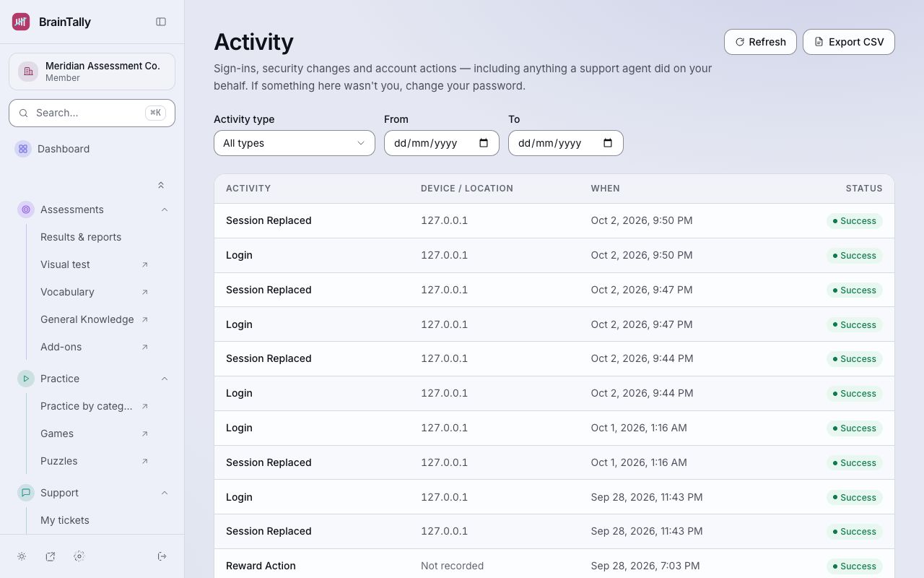
Task: Collapse the Practice section chevron
Action: [165, 379]
